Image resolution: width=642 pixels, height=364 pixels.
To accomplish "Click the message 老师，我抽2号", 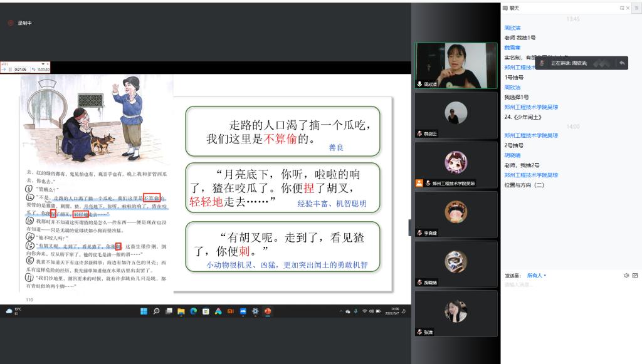I will (x=522, y=165).
